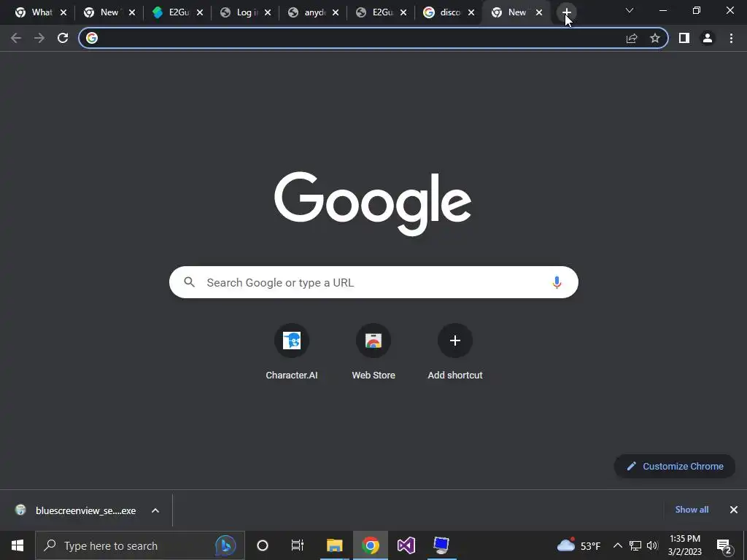Close the downloads bar
Image resolution: width=747 pixels, height=560 pixels.
coord(734,510)
